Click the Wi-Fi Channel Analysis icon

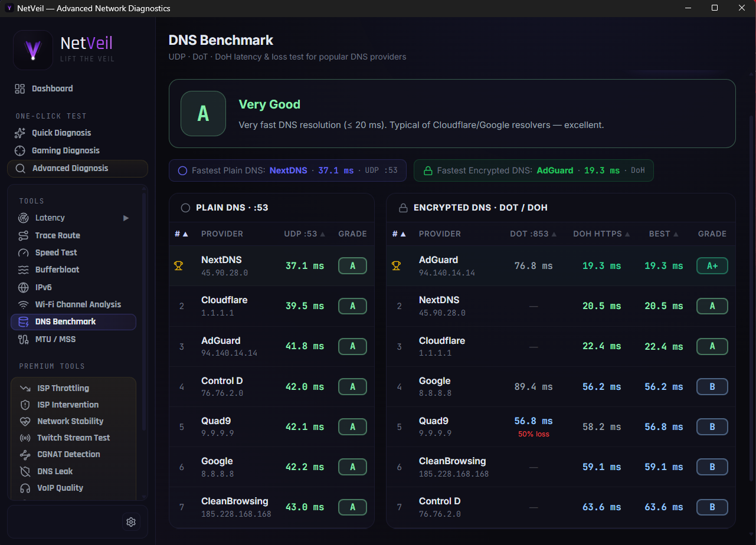(x=23, y=304)
